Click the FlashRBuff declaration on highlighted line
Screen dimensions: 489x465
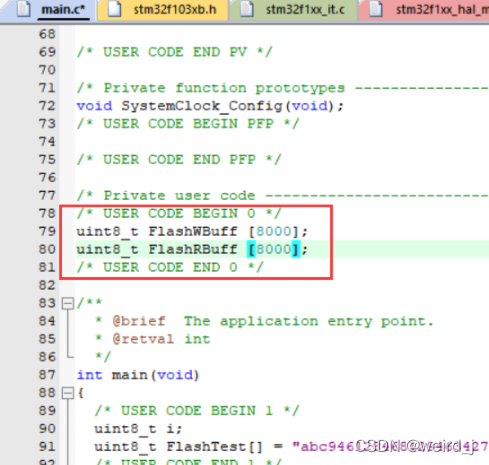click(x=192, y=249)
